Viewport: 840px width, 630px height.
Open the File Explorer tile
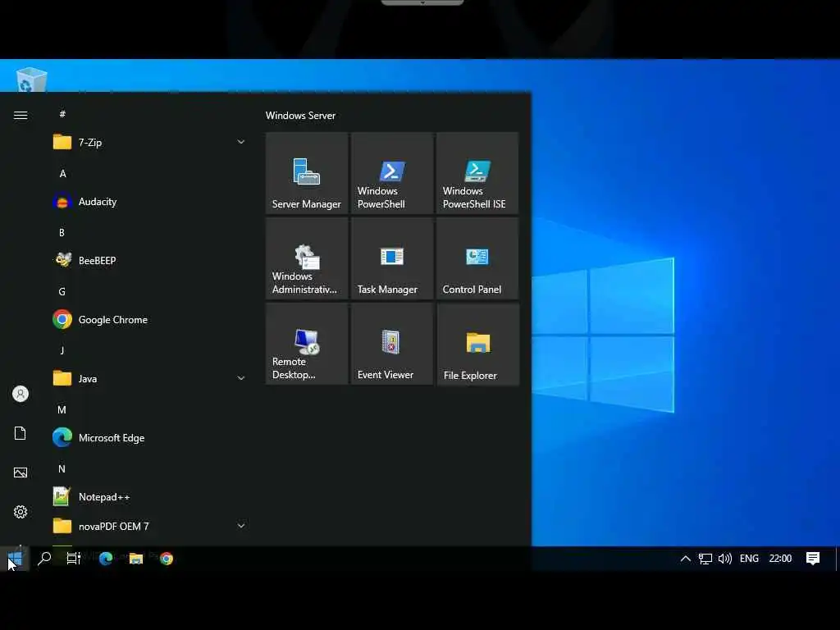click(477, 344)
